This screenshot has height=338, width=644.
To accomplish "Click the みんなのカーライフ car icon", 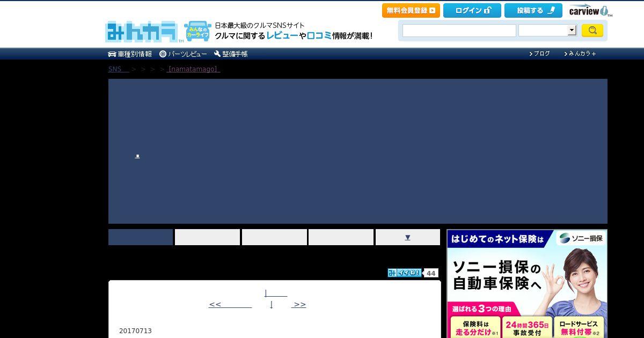I will tap(197, 32).
